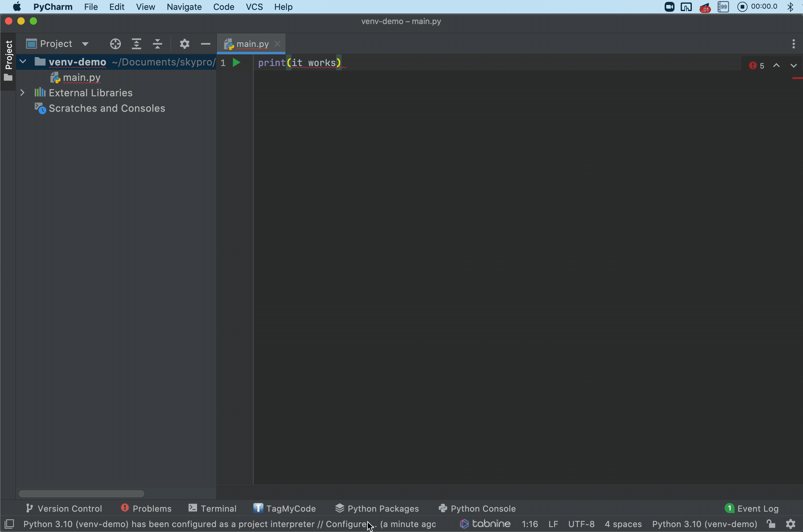Viewport: 803px width, 532px height.
Task: Click the Project panel horizontal scrollbar
Action: [82, 493]
